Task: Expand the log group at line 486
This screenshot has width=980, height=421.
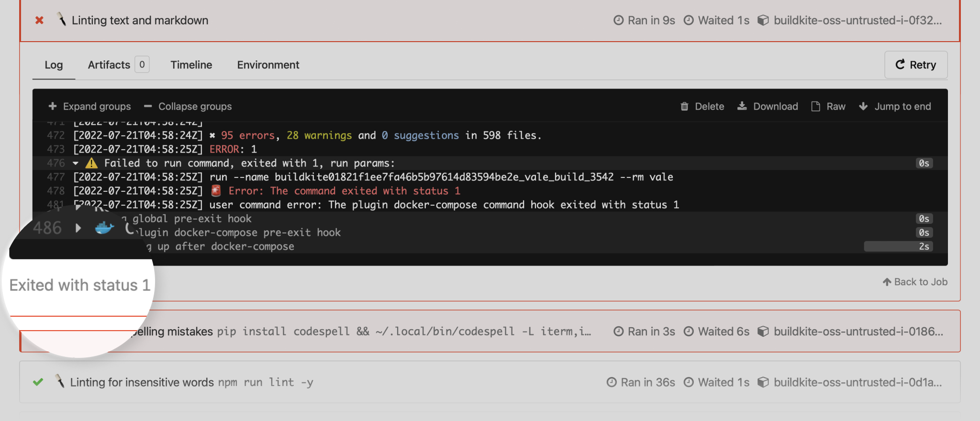Action: tap(78, 228)
